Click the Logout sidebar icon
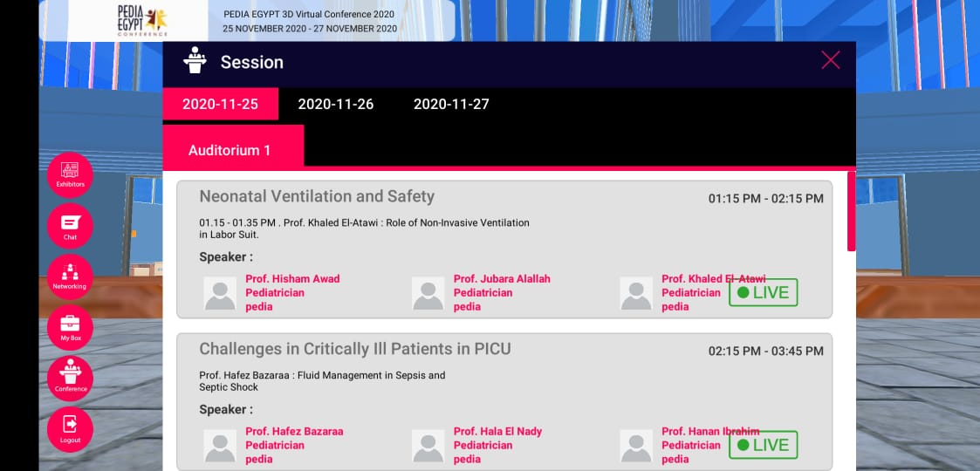Screen dimensions: 980x471 (70, 428)
